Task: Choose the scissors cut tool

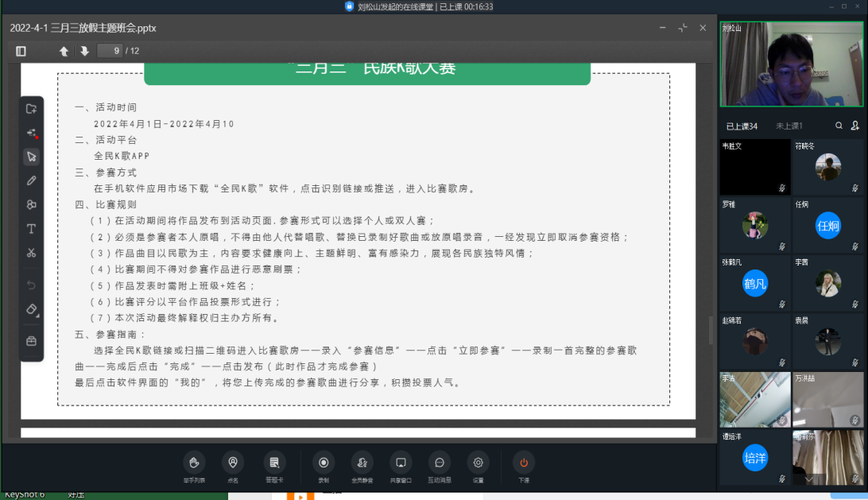Action: point(32,253)
